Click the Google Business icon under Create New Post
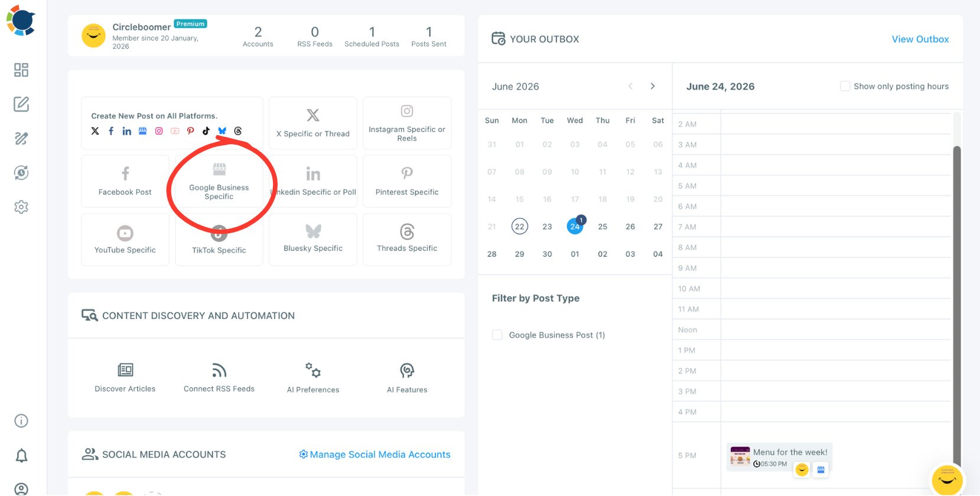980x496 pixels. coord(143,131)
